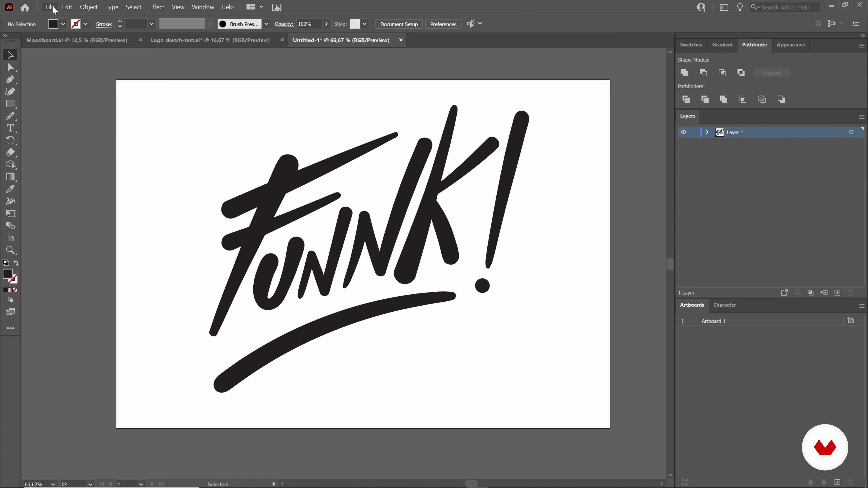
Task: Click the Minus Back pathfinder icon
Action: tap(781, 99)
